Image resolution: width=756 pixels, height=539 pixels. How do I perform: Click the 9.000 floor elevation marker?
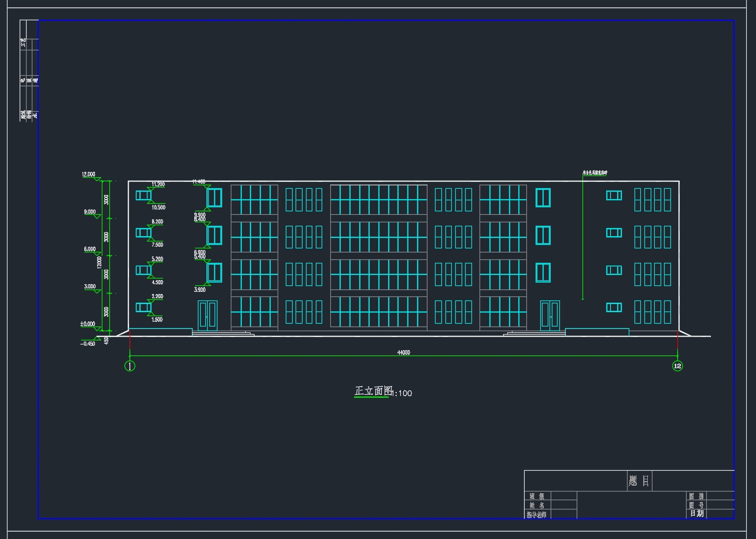(90, 212)
